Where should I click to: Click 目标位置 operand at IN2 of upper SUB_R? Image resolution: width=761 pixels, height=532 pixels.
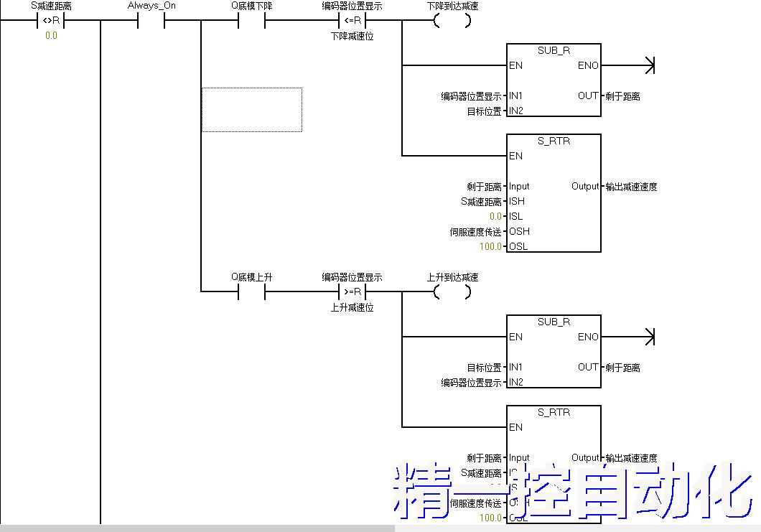click(484, 111)
